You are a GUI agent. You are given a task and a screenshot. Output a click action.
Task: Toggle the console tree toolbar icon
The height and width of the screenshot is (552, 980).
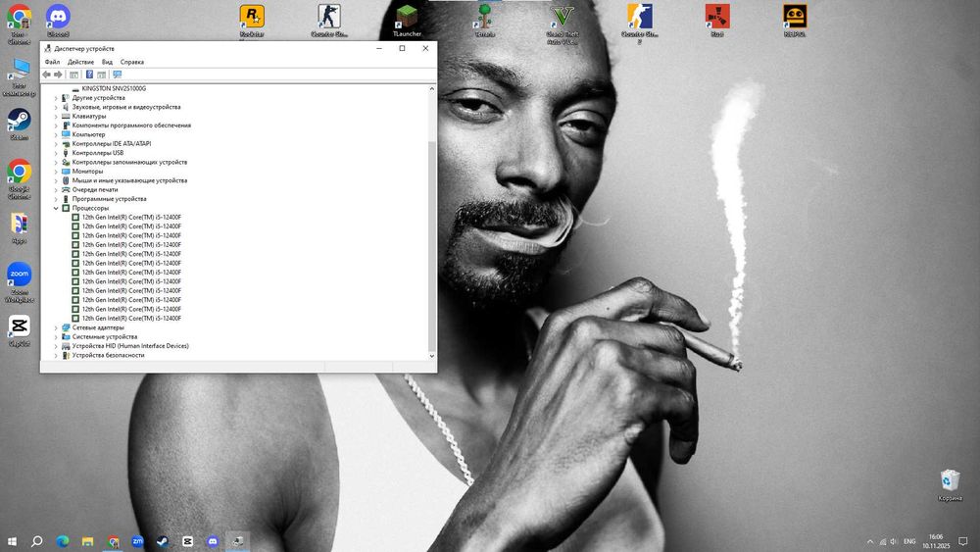73,75
